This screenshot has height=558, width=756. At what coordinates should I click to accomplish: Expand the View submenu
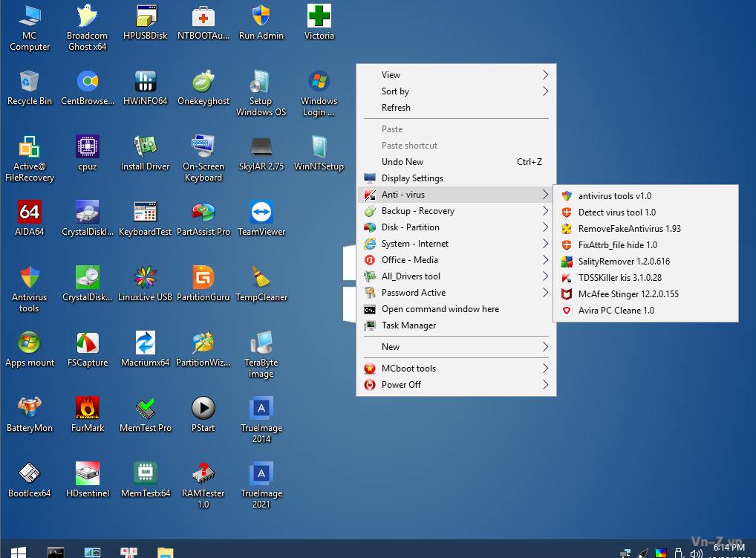[456, 75]
